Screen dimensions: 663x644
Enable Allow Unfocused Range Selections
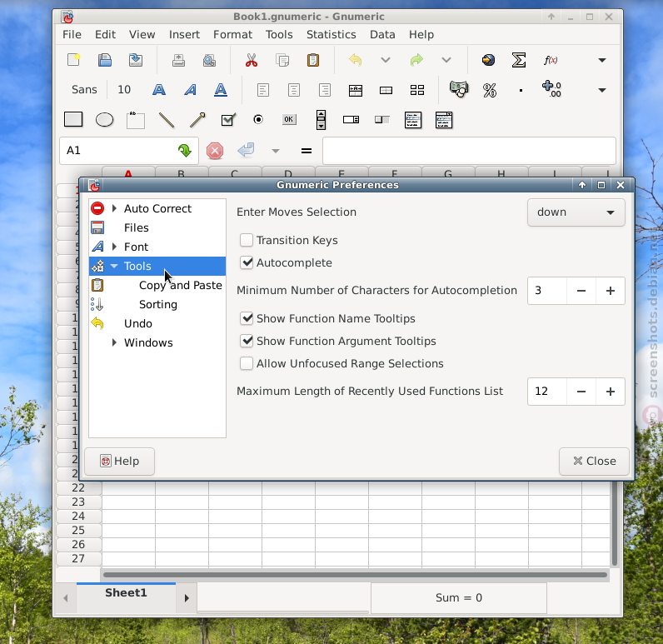click(247, 363)
